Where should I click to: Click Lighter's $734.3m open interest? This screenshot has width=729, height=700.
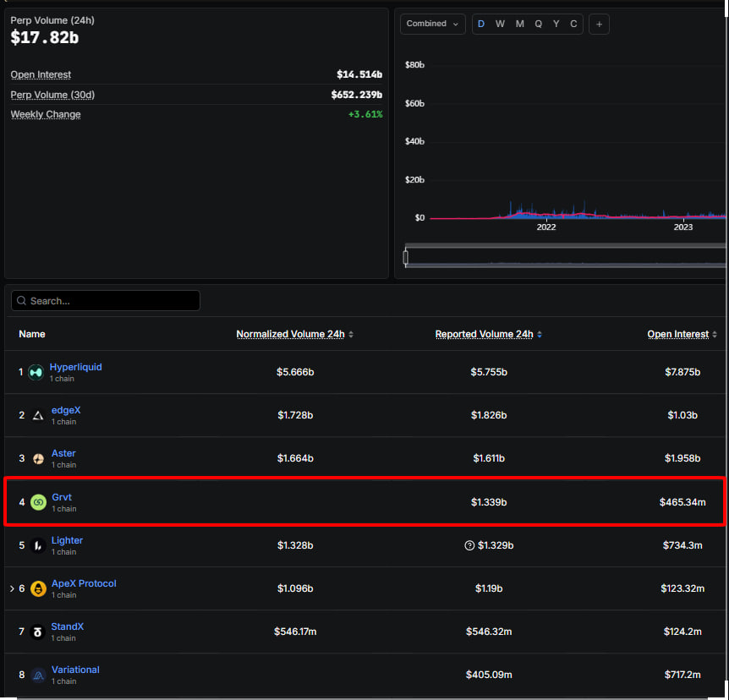[682, 545]
